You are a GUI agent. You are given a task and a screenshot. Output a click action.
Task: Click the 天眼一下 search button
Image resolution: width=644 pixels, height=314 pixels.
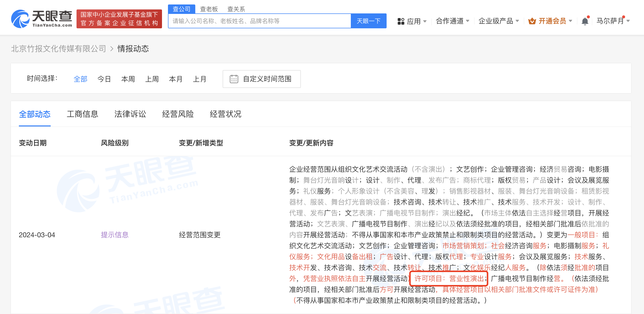coord(368,21)
